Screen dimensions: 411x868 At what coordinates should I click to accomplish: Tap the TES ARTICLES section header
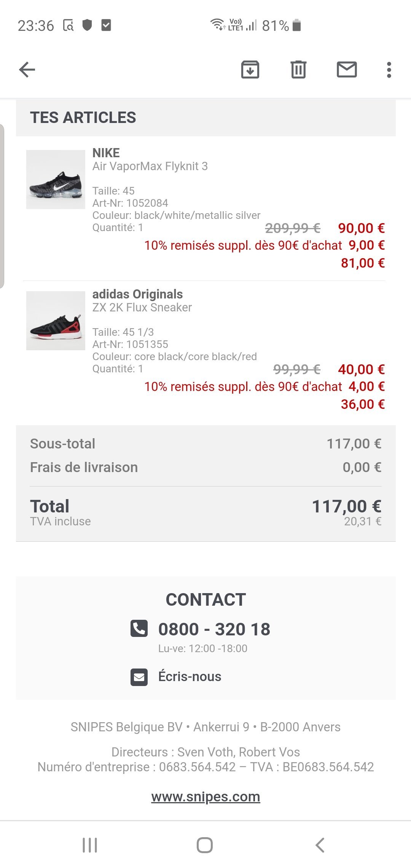tap(83, 118)
